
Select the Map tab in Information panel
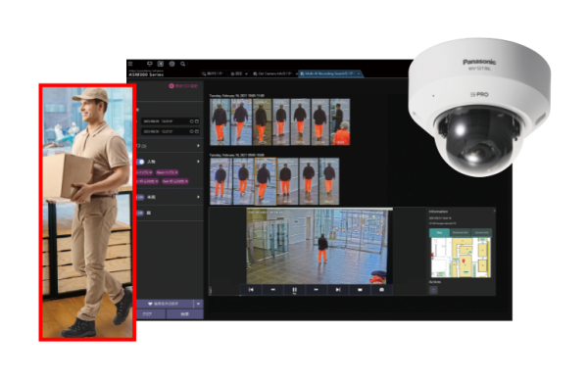(439, 233)
